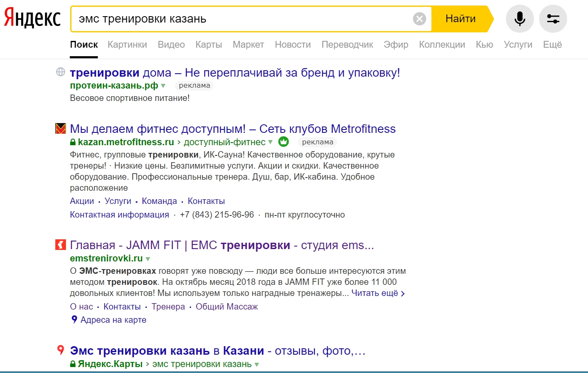Open Адреса на карте link
Screen dimensions: 588x373
pos(114,320)
